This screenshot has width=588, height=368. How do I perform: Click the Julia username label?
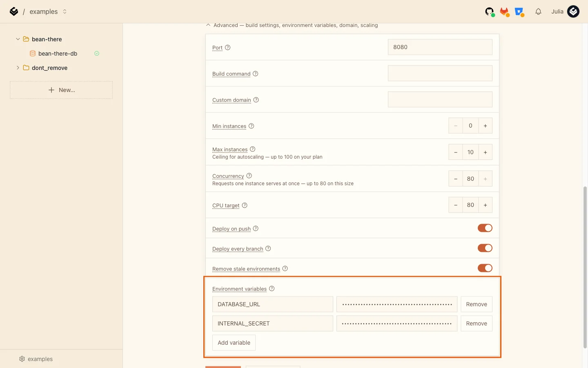coord(557,11)
